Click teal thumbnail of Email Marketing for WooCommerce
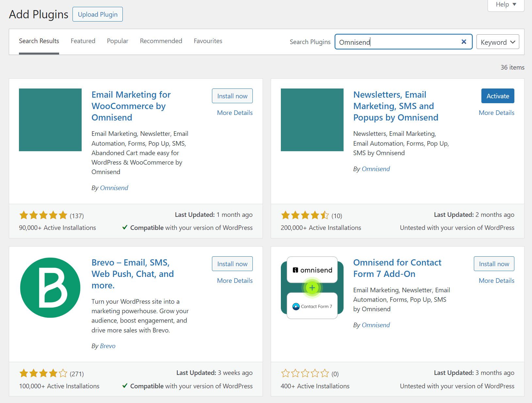The height and width of the screenshot is (403, 532). pyautogui.click(x=50, y=120)
